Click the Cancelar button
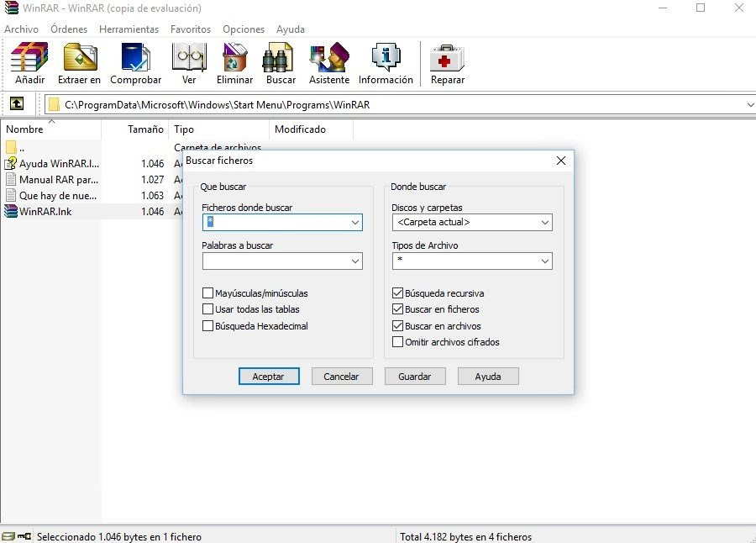This screenshot has height=543, width=756. pos(342,376)
